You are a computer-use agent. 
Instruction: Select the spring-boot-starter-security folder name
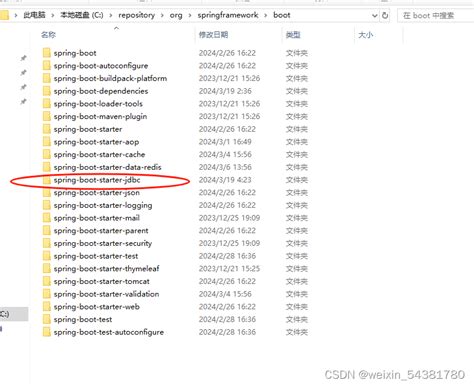point(103,243)
